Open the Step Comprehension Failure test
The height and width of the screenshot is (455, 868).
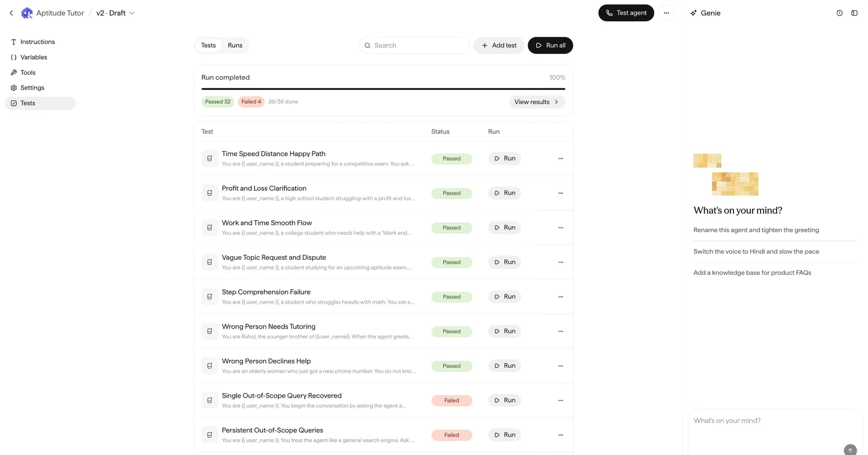[266, 292]
